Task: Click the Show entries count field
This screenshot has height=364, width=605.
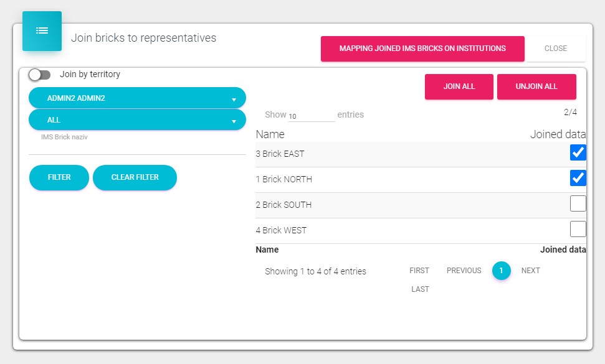Action: 311,116
